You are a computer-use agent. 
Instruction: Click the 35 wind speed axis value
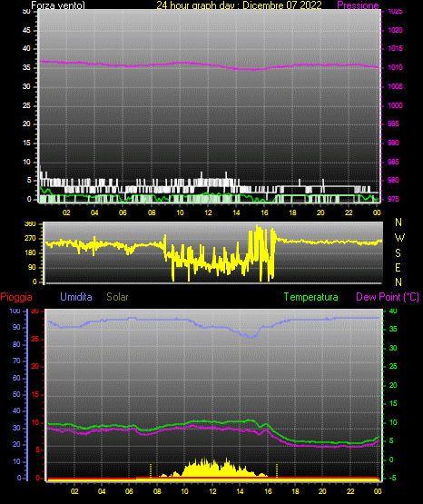pos(26,67)
